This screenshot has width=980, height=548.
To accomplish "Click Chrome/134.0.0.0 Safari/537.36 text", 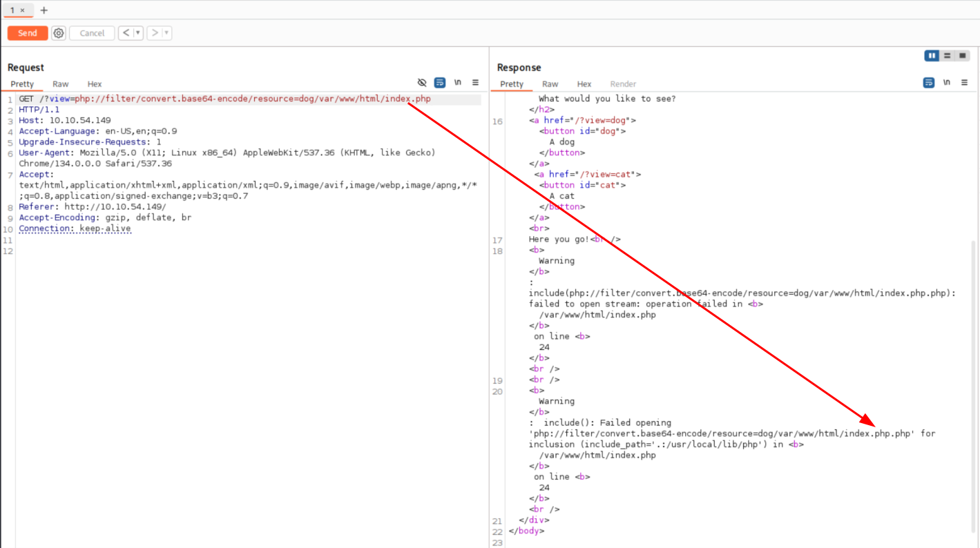I will (95, 164).
